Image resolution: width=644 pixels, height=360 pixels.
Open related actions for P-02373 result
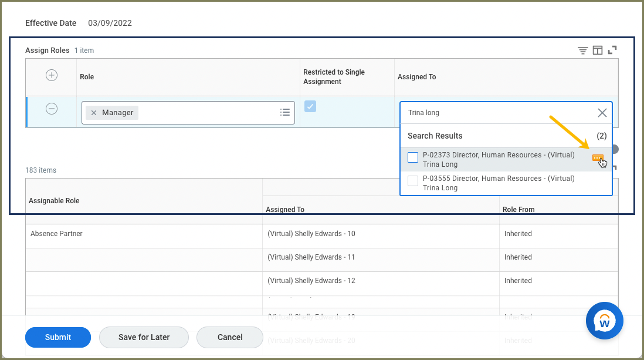pyautogui.click(x=598, y=158)
